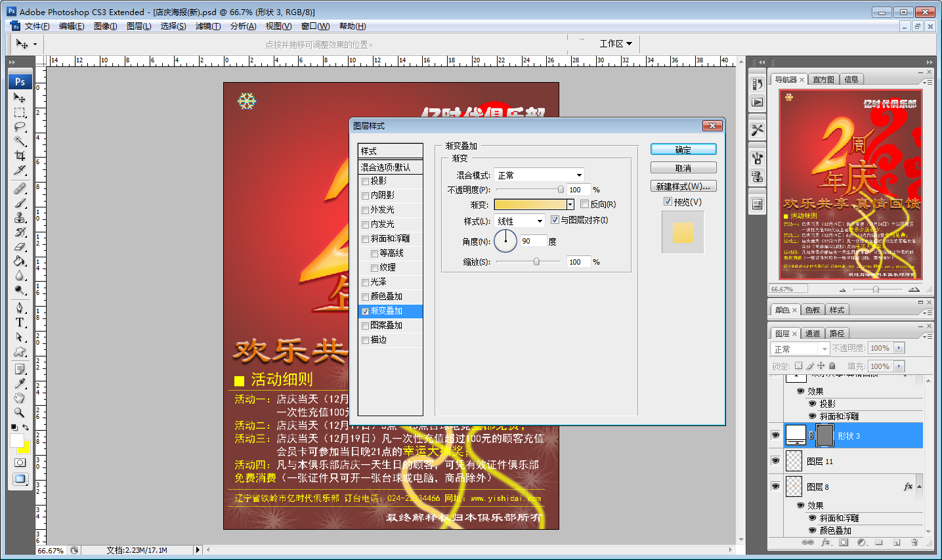The image size is (942, 560).
Task: Hide the 形状 3 layer
Action: click(775, 435)
